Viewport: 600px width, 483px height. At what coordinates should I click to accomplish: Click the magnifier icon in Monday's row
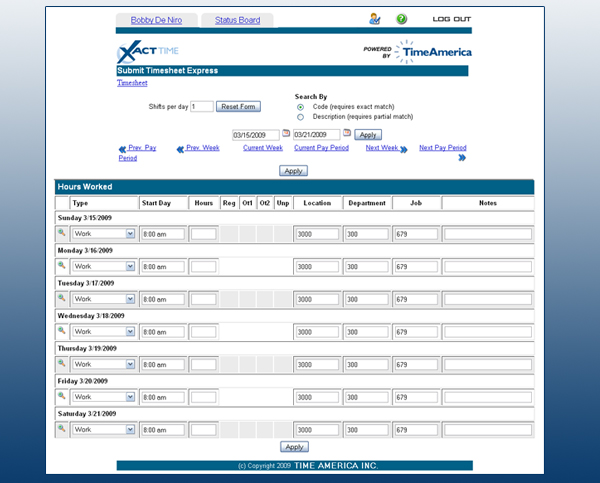pos(62,265)
